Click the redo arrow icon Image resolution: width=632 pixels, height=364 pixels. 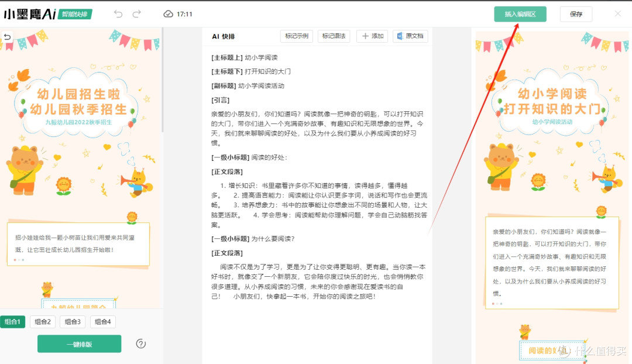point(136,14)
